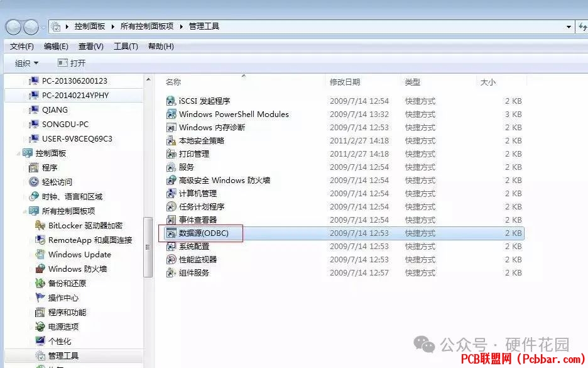Click the Windows 防火墙 sidebar icon

[40, 269]
